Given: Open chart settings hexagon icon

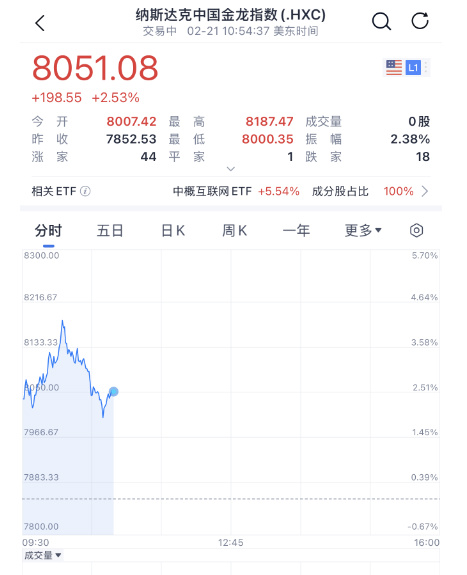Looking at the screenshot, I should point(416,230).
